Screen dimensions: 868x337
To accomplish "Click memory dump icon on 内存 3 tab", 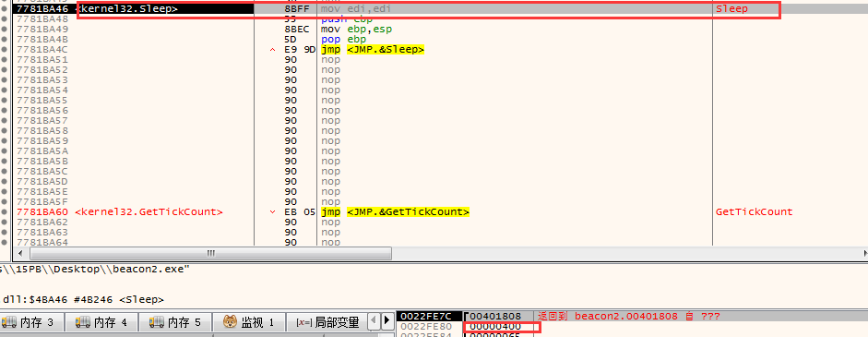I will tap(9, 321).
